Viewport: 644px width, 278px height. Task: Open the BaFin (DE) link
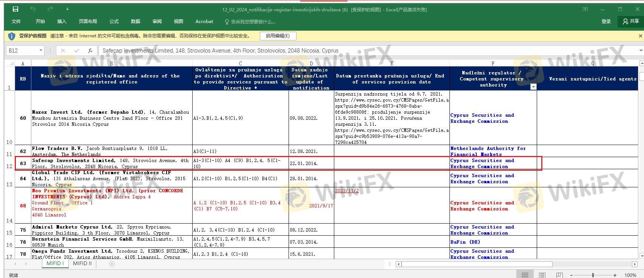pyautogui.click(x=465, y=242)
